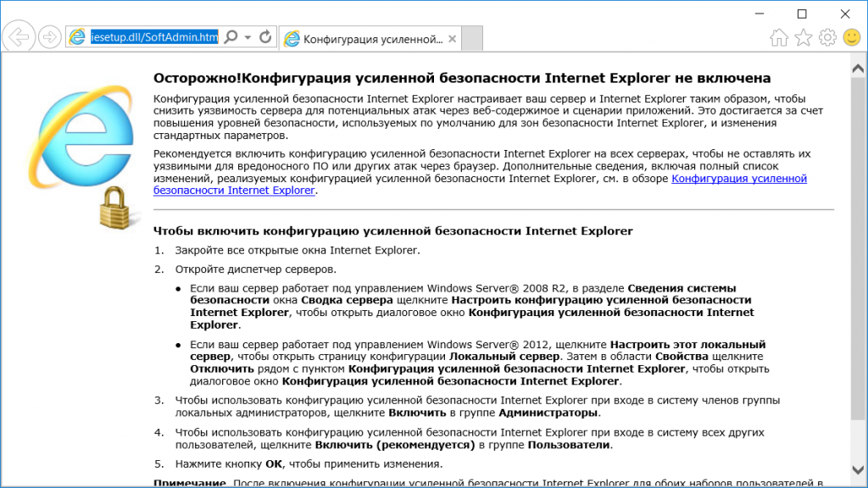Click the vertical scrollbar thumb
868x488 pixels.
(858, 249)
